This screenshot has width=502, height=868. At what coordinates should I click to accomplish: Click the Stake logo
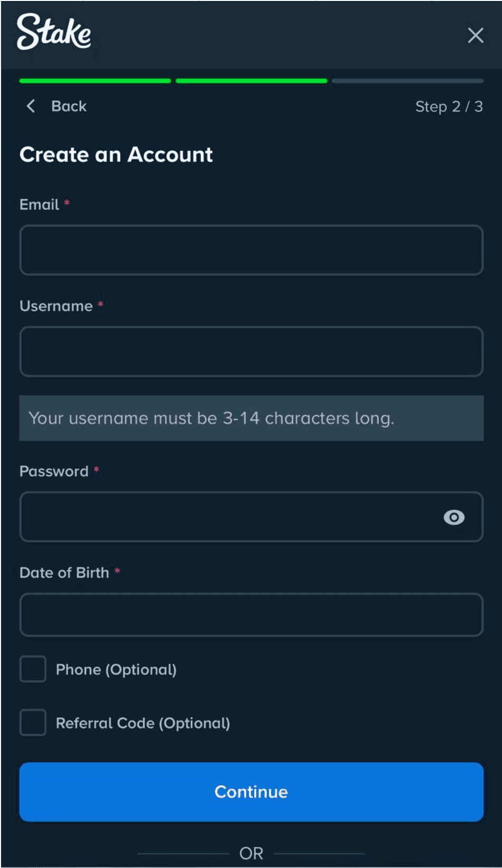54,32
